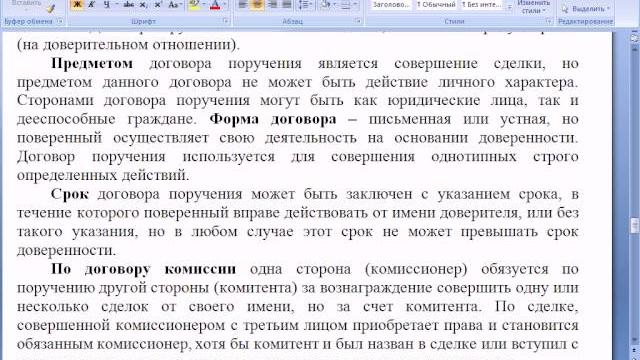This screenshot has width=640, height=360.
Task: Apply paragraph shading fill
Action: (x=325, y=5)
